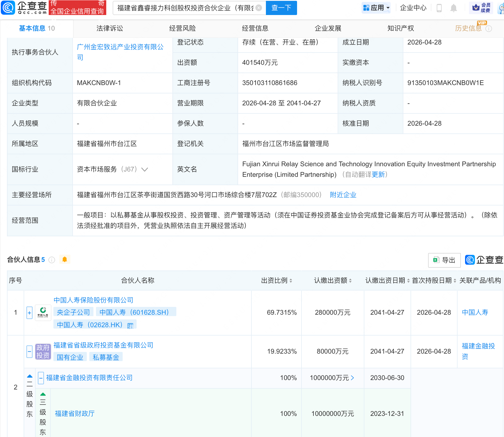Click the mobile app icon beside 企业中心
This screenshot has width=504, height=437.
439,8
